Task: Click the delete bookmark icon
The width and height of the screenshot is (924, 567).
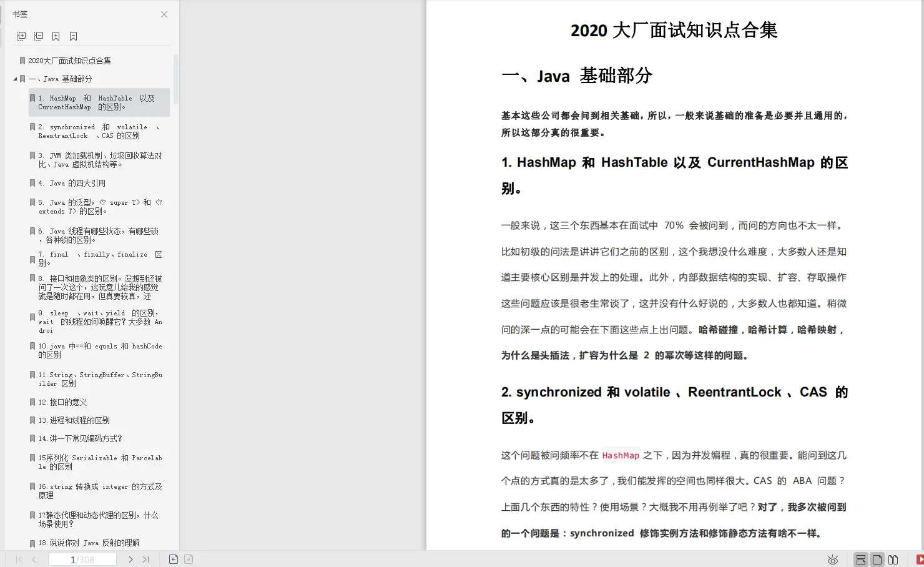Action: pos(74,36)
